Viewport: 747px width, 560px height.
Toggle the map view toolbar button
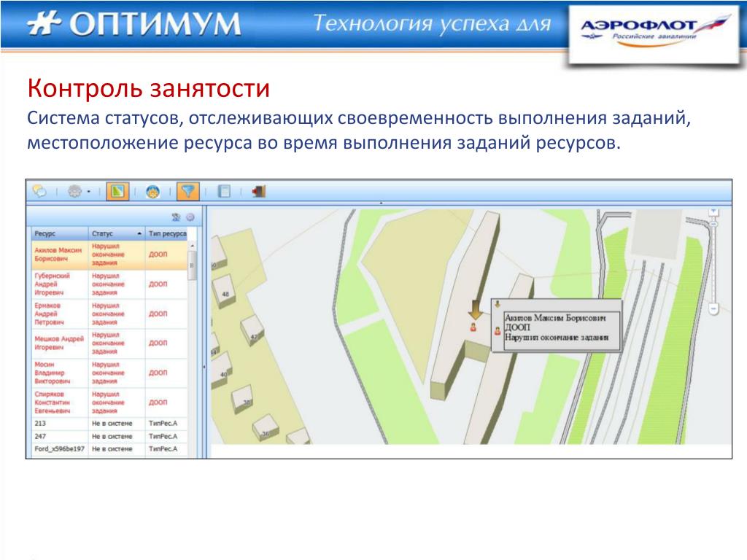click(117, 192)
